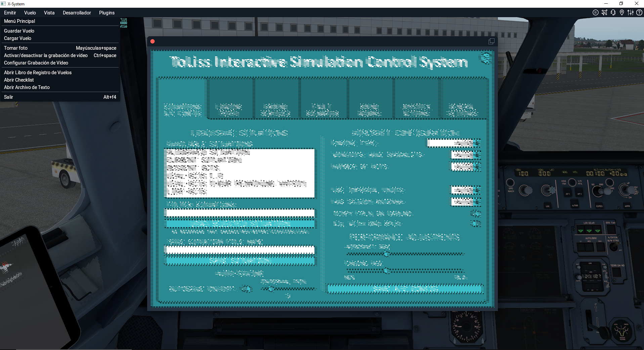Push the APPR button on the FCU

click(x=627, y=206)
